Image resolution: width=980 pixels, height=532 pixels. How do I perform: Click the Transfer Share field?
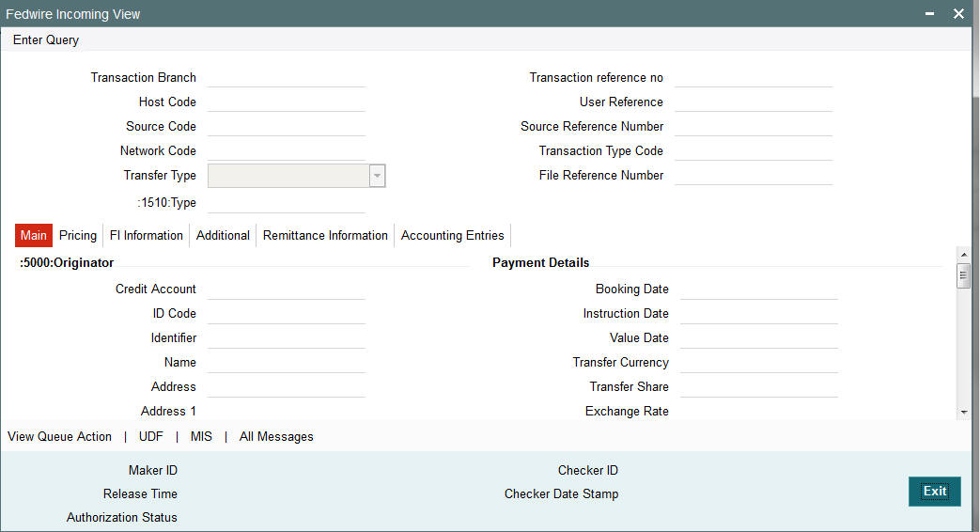[759, 387]
